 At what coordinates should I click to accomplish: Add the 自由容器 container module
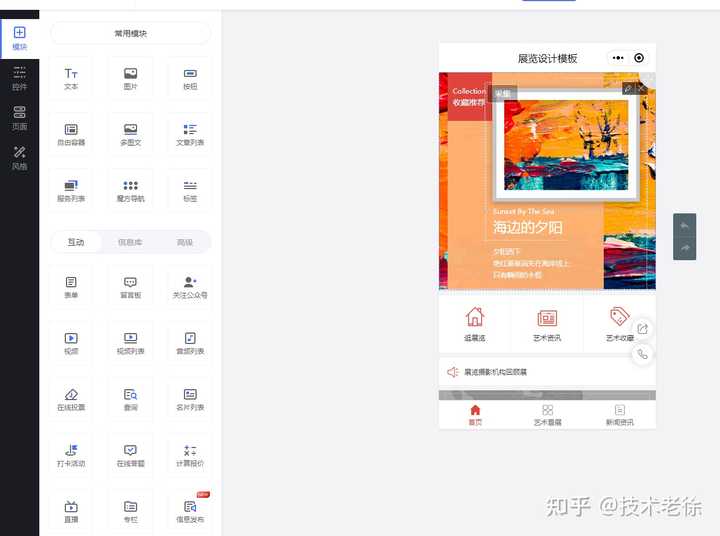[71, 135]
